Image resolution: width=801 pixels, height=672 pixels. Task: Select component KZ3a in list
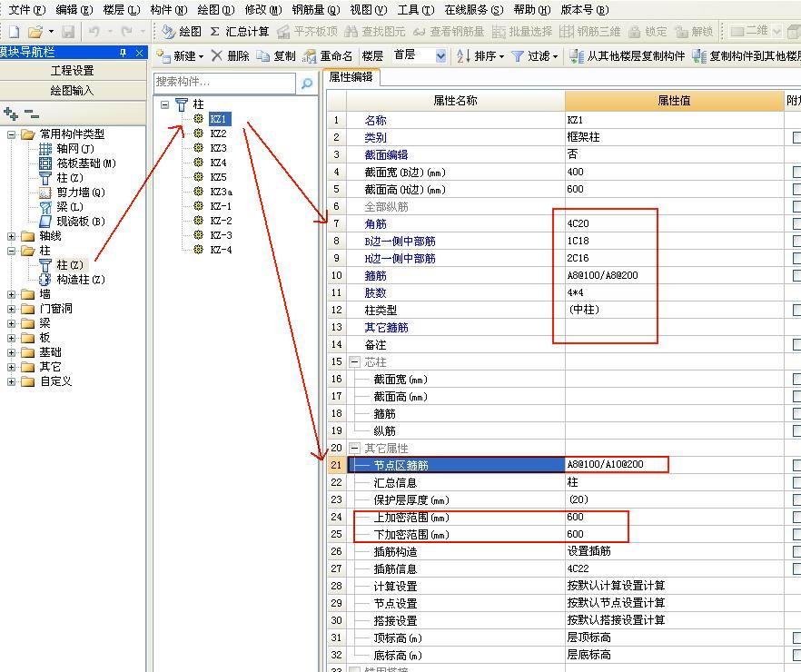222,192
